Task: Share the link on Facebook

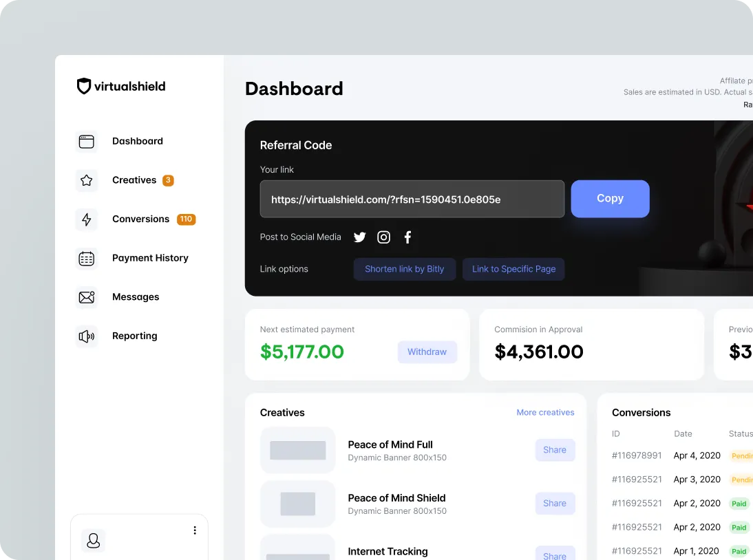Action: 407,237
